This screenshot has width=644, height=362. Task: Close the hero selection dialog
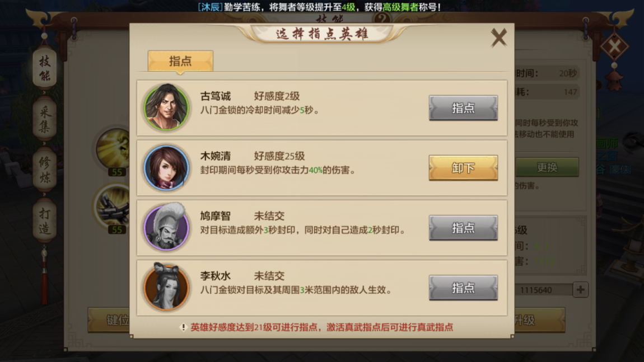coord(499,37)
